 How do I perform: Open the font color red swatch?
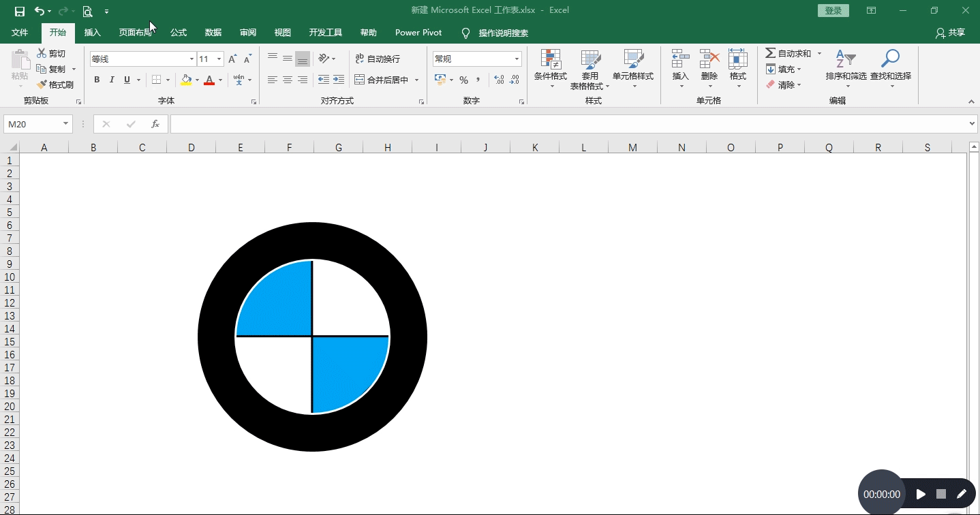[209, 80]
